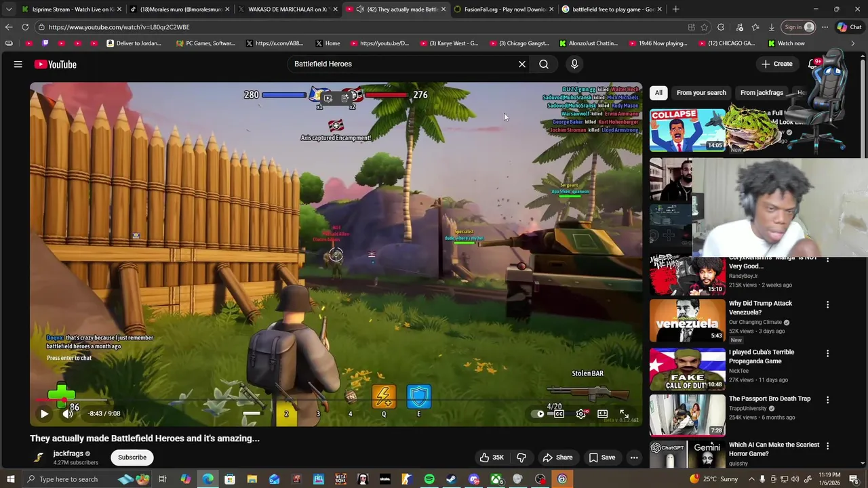The image size is (868, 488).
Task: Click browser Sign in button
Action: click(x=799, y=27)
